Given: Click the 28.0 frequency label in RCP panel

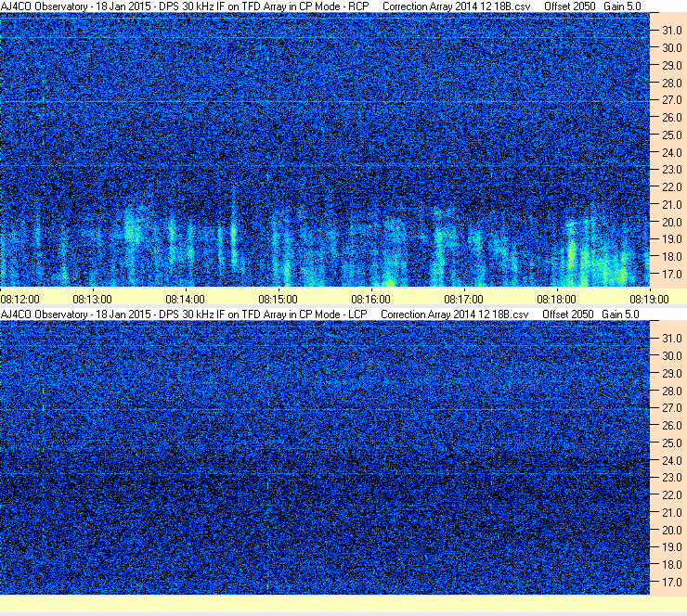Looking at the screenshot, I should coord(672,83).
